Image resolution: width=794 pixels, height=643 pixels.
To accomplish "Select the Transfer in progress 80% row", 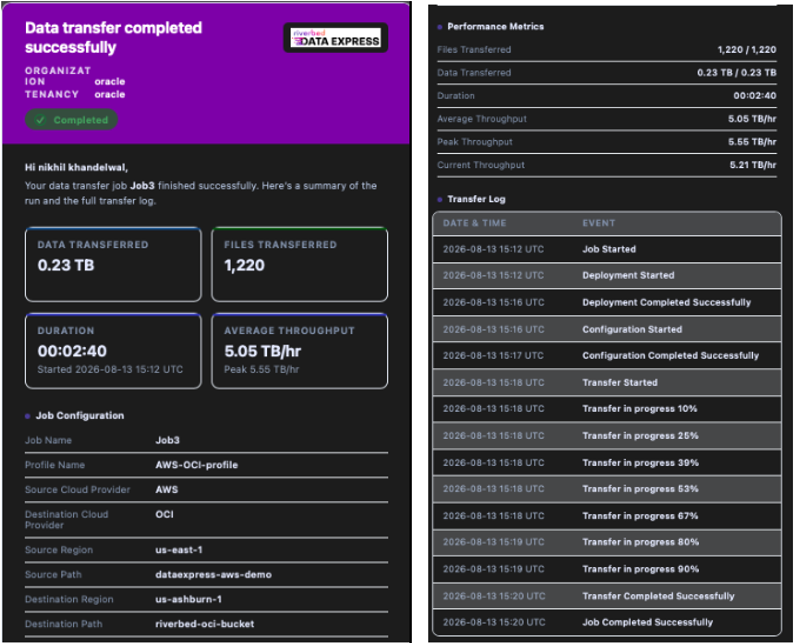I will pyautogui.click(x=607, y=542).
